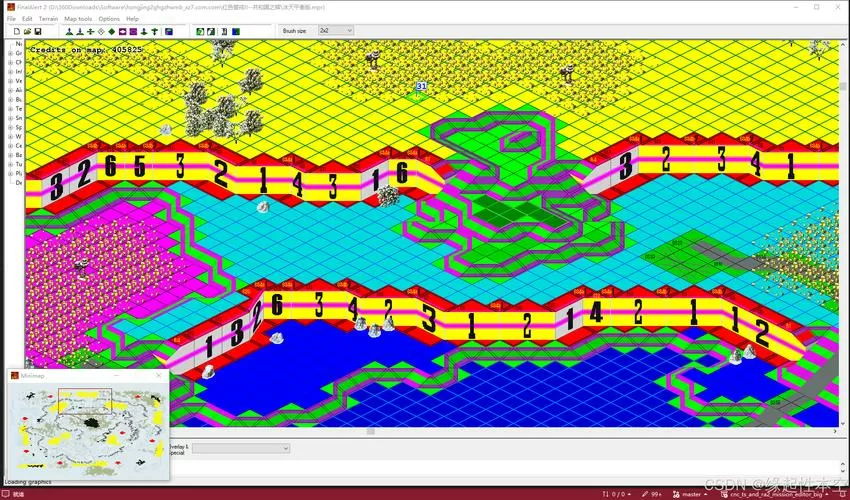This screenshot has height=500, width=850.
Task: Select the single tile up-arrow tool icon
Action: pos(154,31)
